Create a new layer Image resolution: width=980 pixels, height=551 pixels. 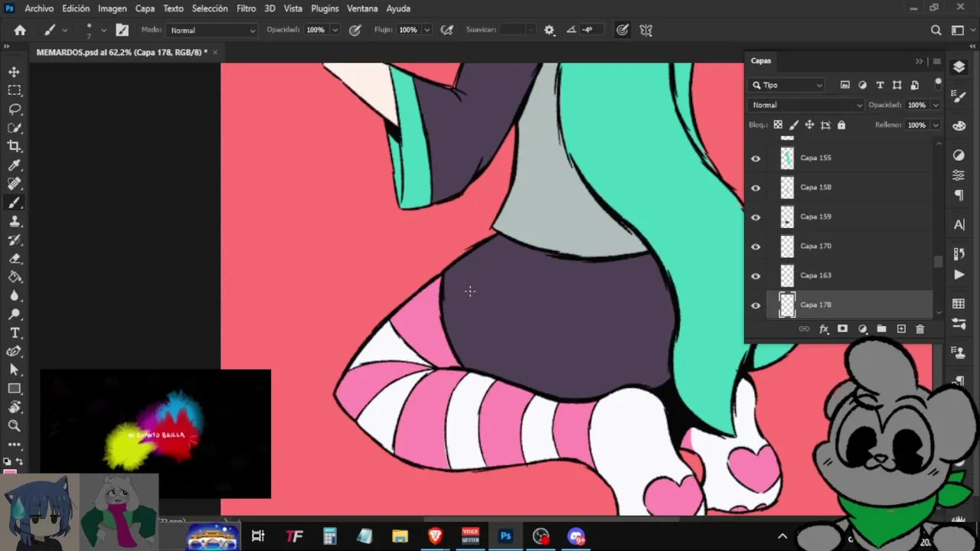(901, 328)
